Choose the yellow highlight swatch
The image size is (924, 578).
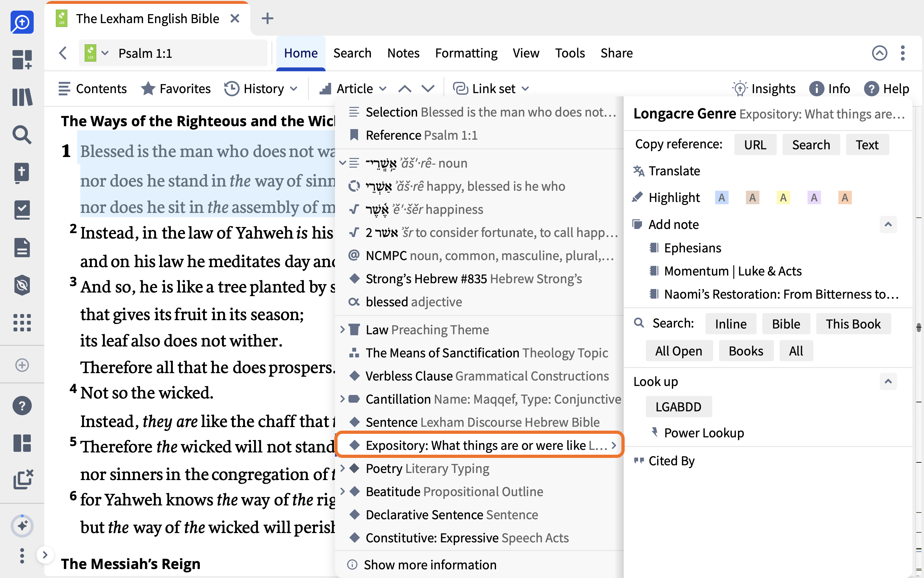(x=783, y=197)
